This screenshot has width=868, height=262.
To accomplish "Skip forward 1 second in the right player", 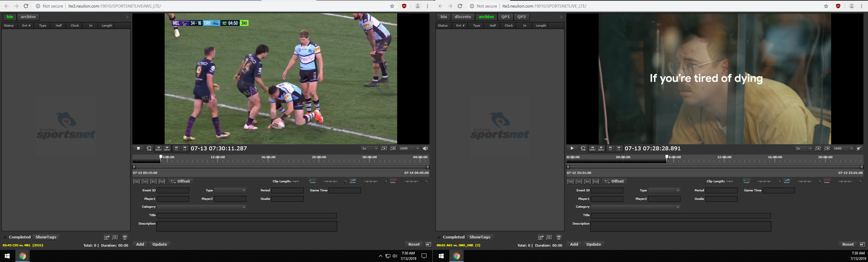I will tap(619, 149).
